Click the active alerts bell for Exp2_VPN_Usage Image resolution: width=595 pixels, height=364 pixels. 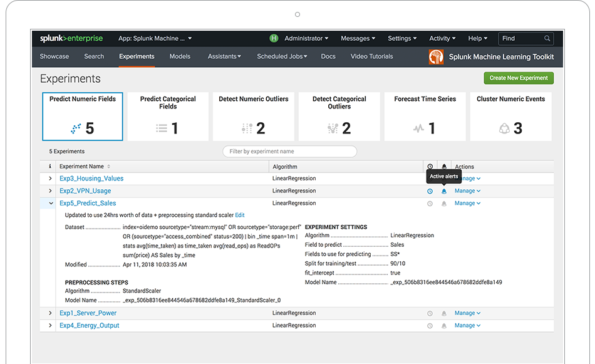pyautogui.click(x=444, y=191)
